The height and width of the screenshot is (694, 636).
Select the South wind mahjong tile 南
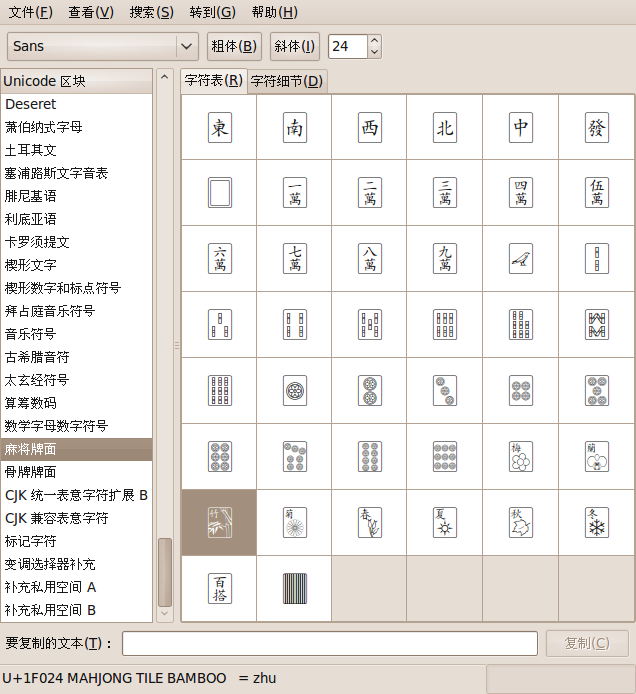click(294, 127)
